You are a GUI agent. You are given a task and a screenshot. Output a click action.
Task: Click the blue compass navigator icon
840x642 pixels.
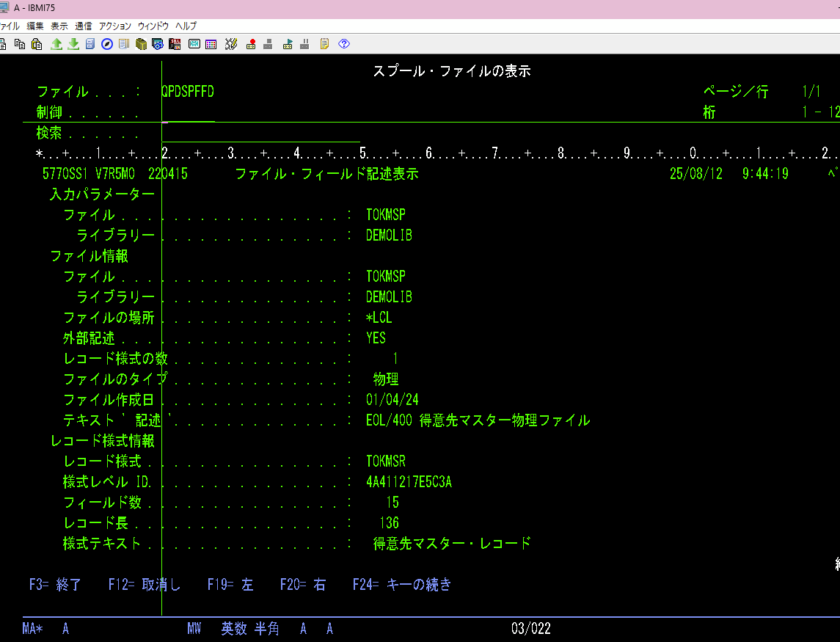coord(107,44)
